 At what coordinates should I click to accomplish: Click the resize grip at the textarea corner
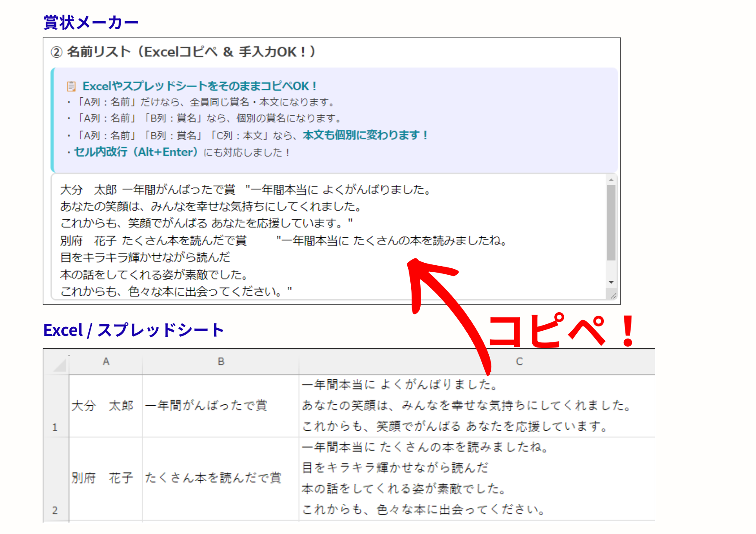614,295
